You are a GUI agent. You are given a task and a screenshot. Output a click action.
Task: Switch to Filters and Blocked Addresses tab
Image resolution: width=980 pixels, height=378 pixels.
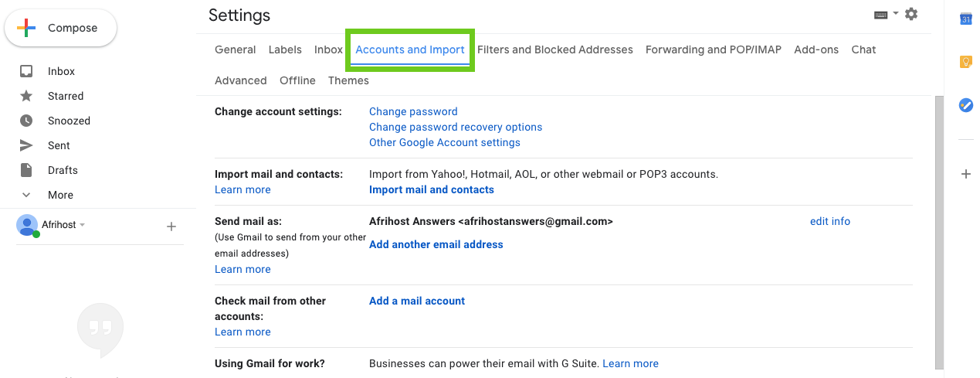click(x=554, y=49)
